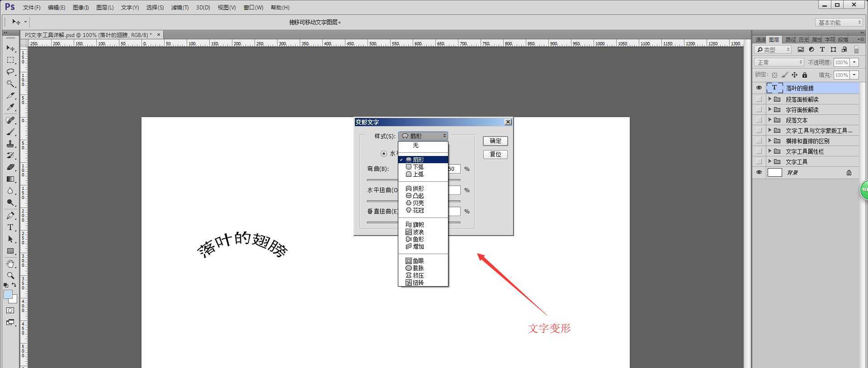This screenshot has width=868, height=368.
Task: Select the Eraser tool
Action: pyautogui.click(x=10, y=167)
